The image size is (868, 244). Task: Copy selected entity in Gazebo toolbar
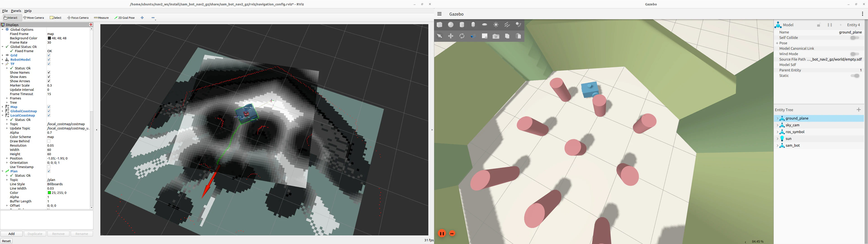click(x=507, y=36)
